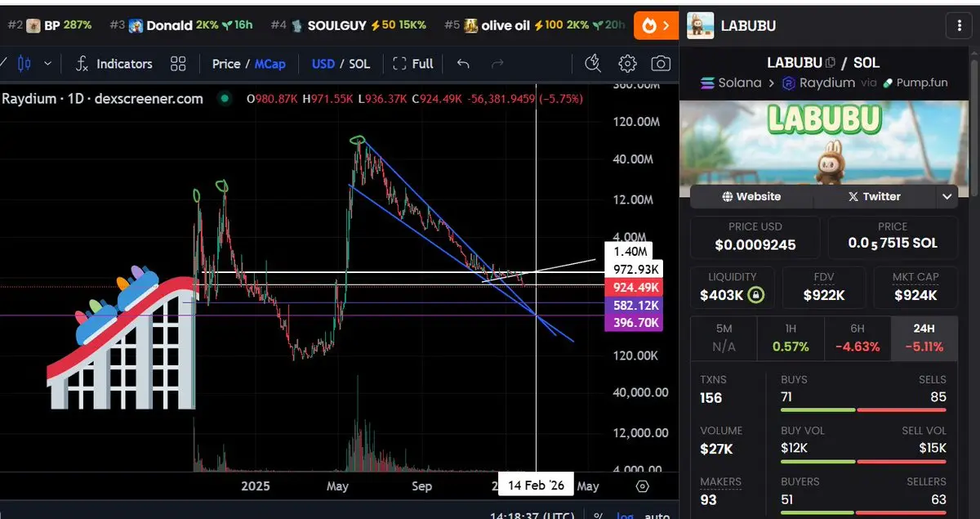Image resolution: width=980 pixels, height=519 pixels.
Task: Open the LABUBU Website link
Action: coord(751,196)
